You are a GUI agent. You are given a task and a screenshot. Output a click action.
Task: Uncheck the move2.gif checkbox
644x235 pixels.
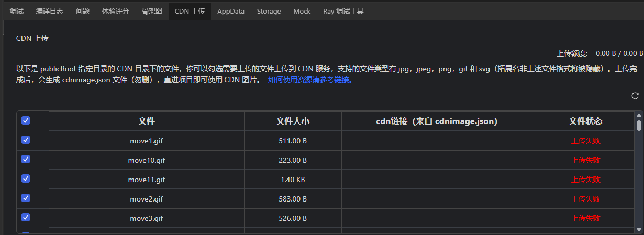pyautogui.click(x=26, y=198)
